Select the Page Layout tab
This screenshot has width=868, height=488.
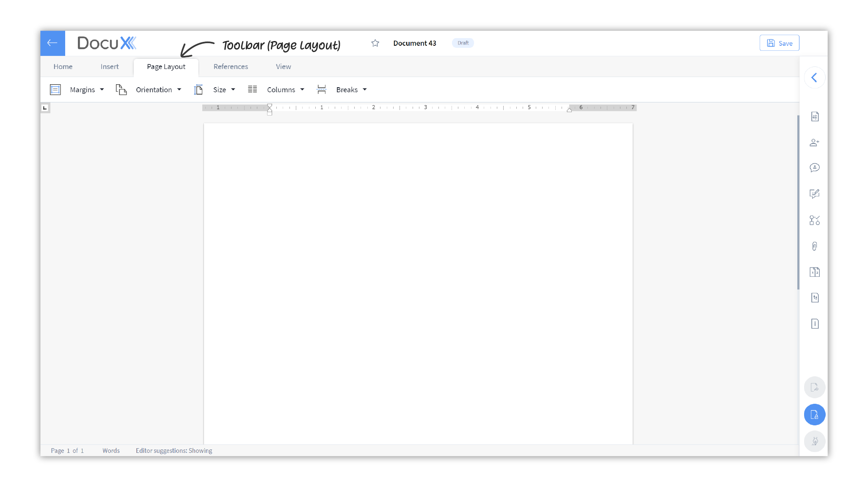coord(166,67)
